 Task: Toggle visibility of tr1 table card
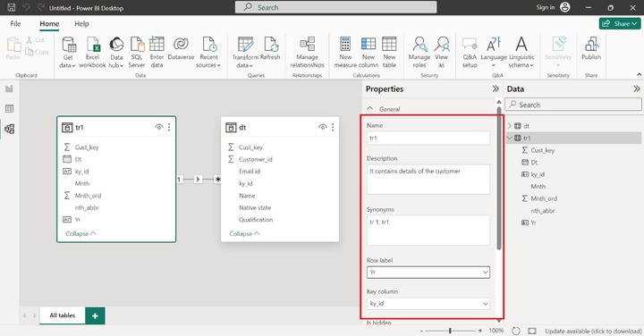pyautogui.click(x=158, y=127)
